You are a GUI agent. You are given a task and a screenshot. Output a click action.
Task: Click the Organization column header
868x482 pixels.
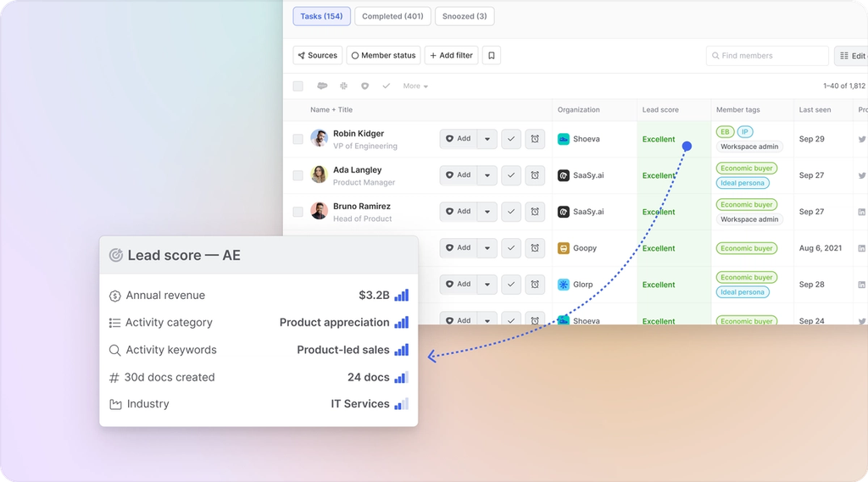click(578, 109)
